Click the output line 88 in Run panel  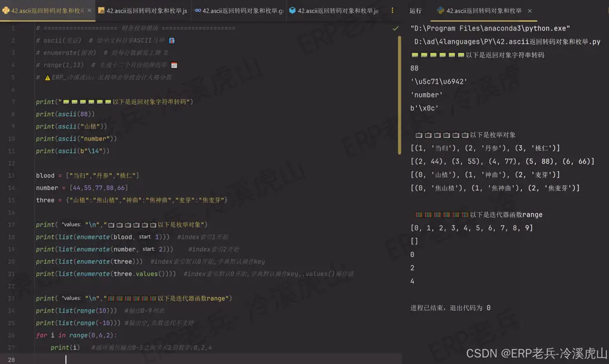[x=414, y=68]
